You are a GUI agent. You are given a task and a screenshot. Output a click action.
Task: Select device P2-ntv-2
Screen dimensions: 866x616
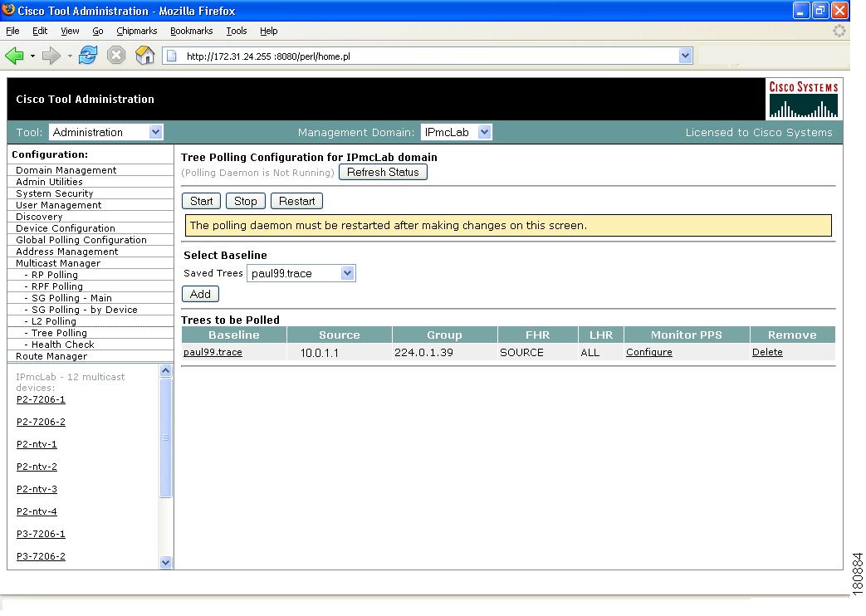tap(37, 467)
